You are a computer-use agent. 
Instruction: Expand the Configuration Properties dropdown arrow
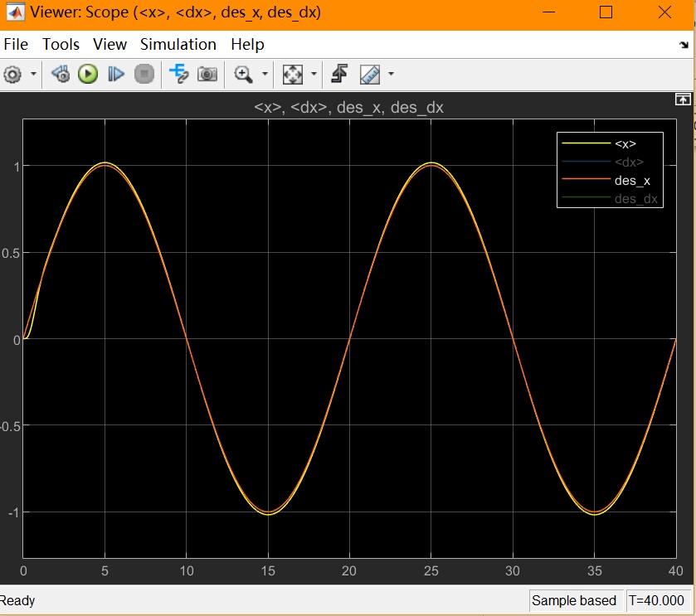pos(33,74)
